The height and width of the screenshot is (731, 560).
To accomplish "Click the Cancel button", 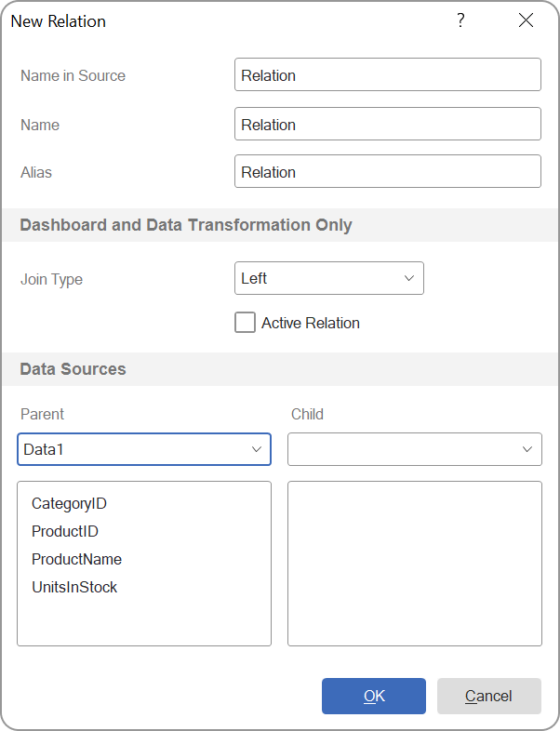I will click(x=489, y=696).
